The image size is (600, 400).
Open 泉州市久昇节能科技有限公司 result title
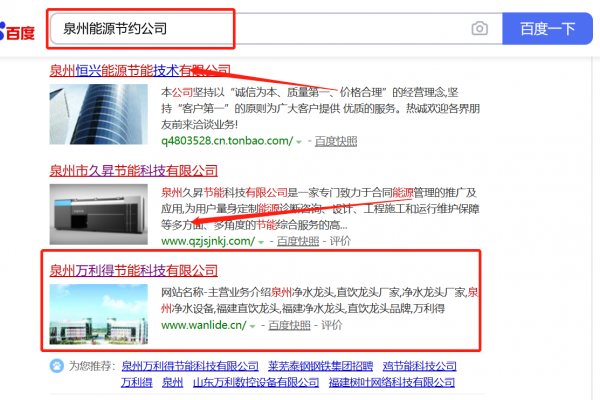134,171
